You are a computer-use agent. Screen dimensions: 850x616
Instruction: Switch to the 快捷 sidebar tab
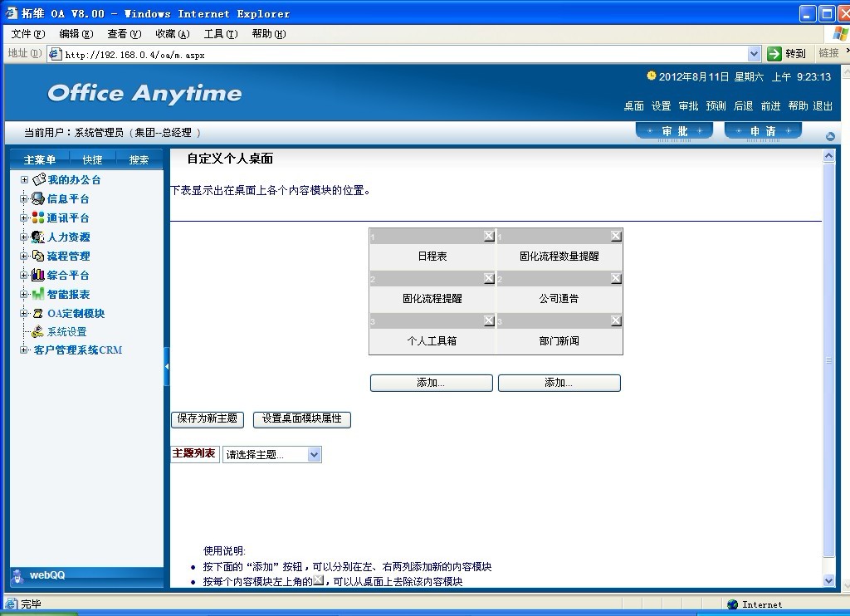(x=92, y=159)
